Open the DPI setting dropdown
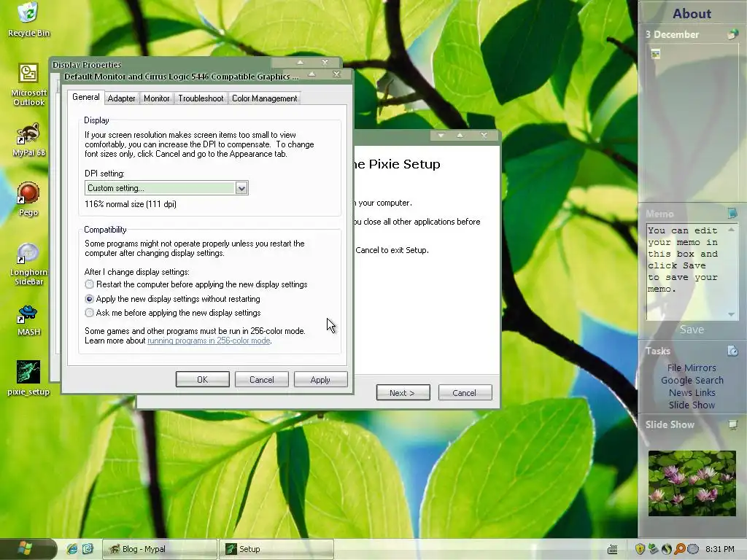 241,188
